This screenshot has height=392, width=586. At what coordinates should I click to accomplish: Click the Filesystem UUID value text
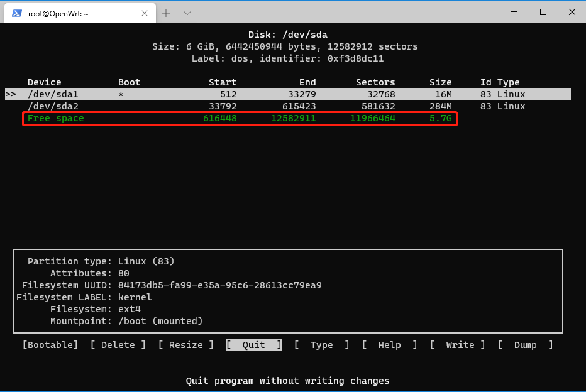pyautogui.click(x=219, y=285)
